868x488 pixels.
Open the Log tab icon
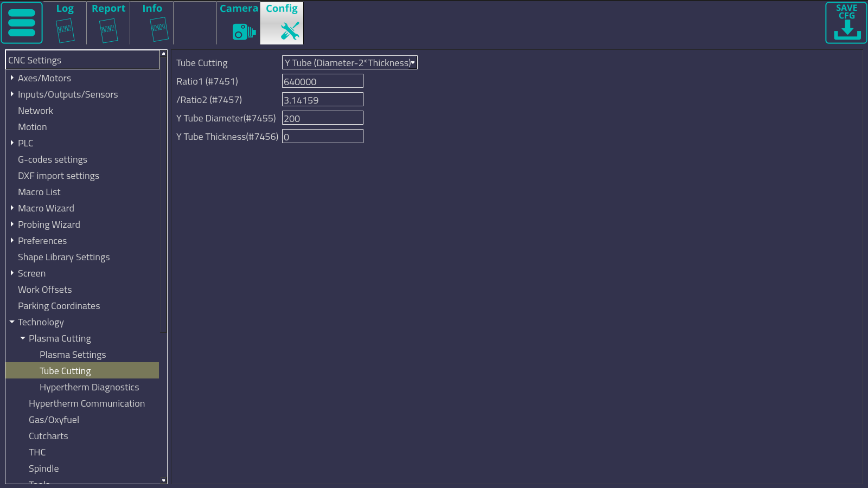65,29
